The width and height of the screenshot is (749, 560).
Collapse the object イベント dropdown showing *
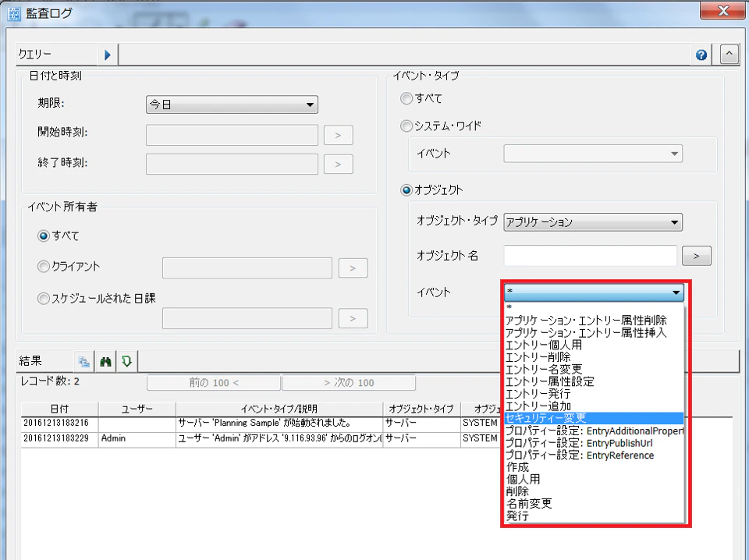(x=595, y=292)
